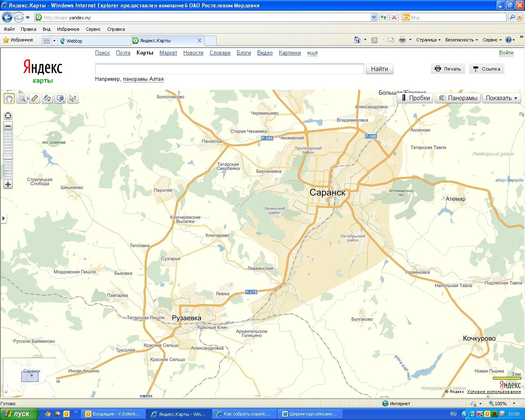Click the Яндекс logo

43,67
